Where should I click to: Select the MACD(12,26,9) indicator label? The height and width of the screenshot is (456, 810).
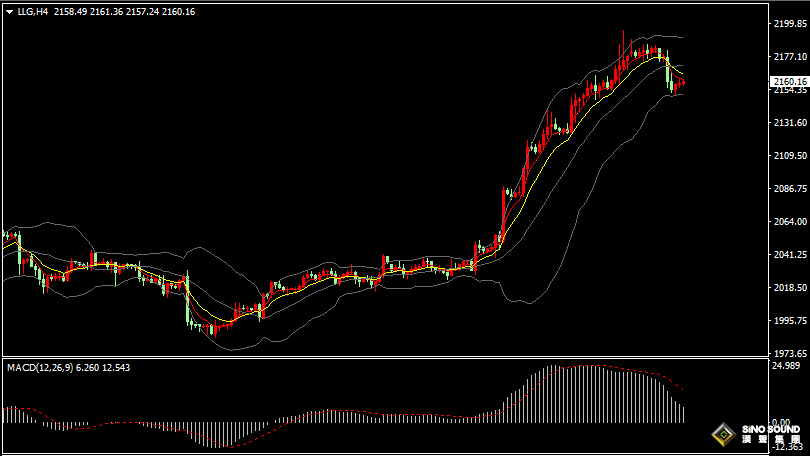[39, 368]
